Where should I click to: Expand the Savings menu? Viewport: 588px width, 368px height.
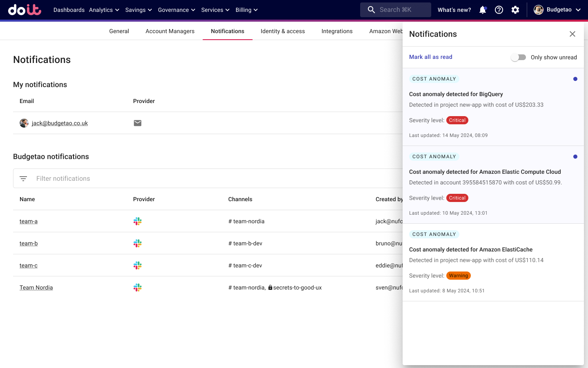[139, 10]
